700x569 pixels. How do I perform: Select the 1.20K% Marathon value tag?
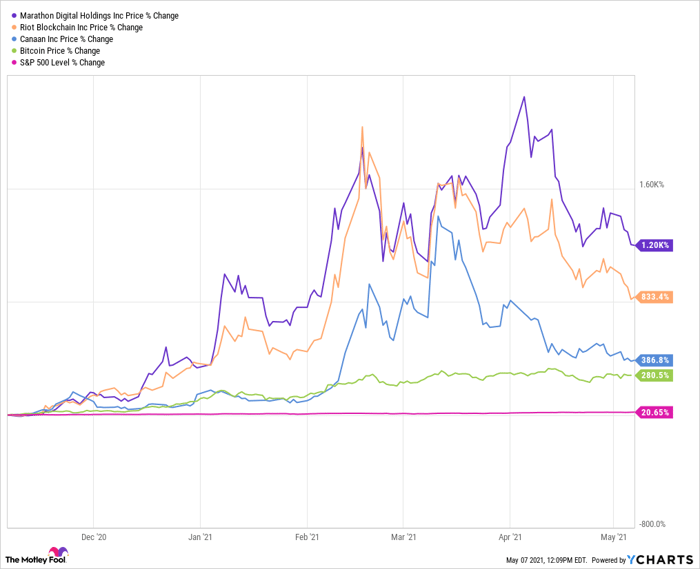[655, 245]
